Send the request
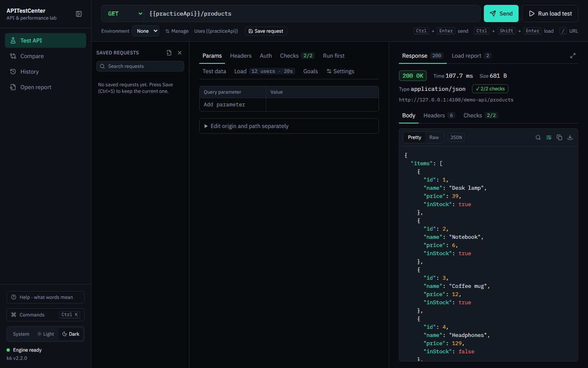This screenshot has width=588, height=368. tap(501, 13)
